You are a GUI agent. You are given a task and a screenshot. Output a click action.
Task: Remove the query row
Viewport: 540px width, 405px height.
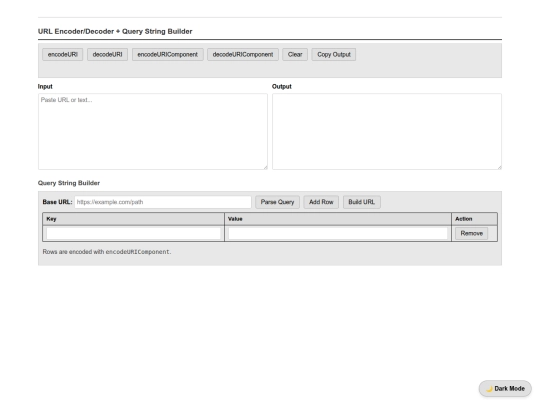point(471,233)
